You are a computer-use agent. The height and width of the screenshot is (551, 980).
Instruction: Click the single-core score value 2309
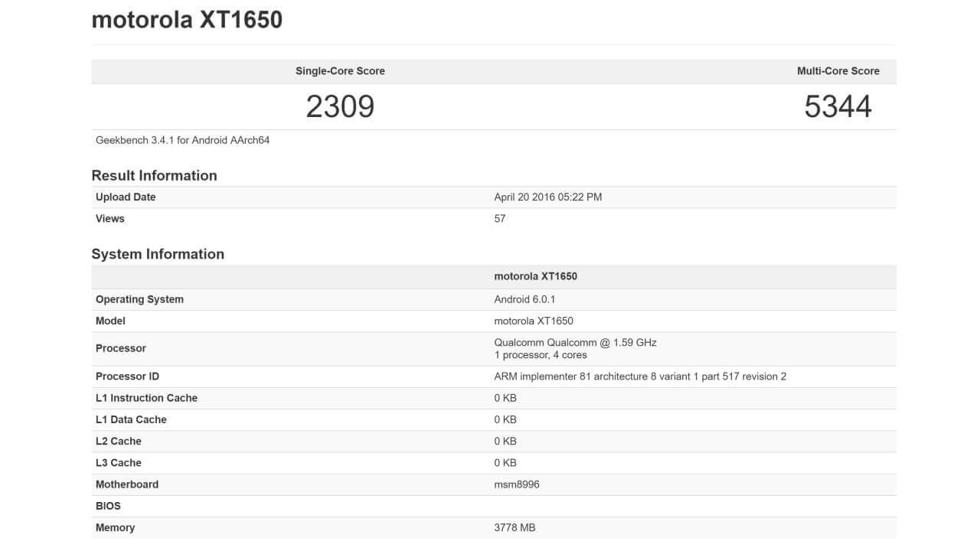(340, 106)
